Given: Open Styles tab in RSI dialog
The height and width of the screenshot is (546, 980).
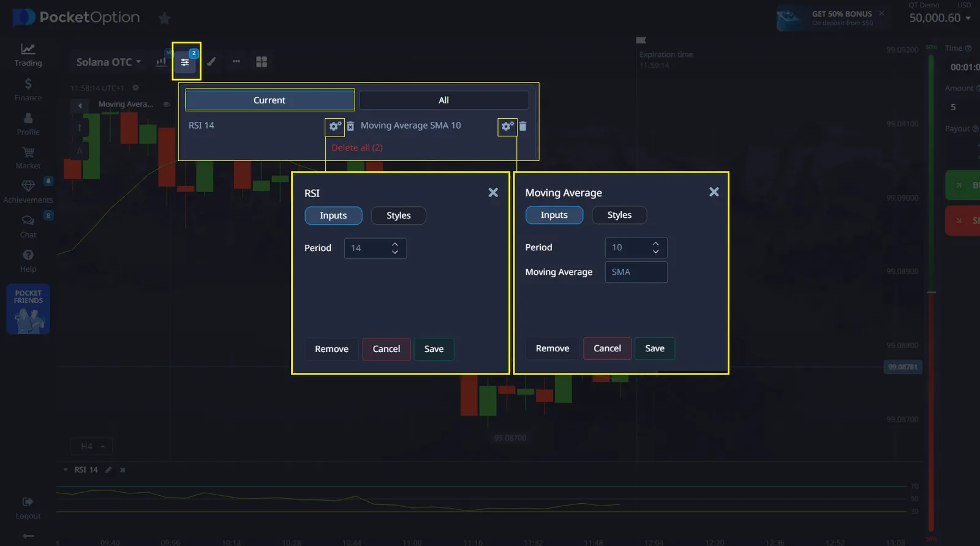Looking at the screenshot, I should click(x=398, y=215).
